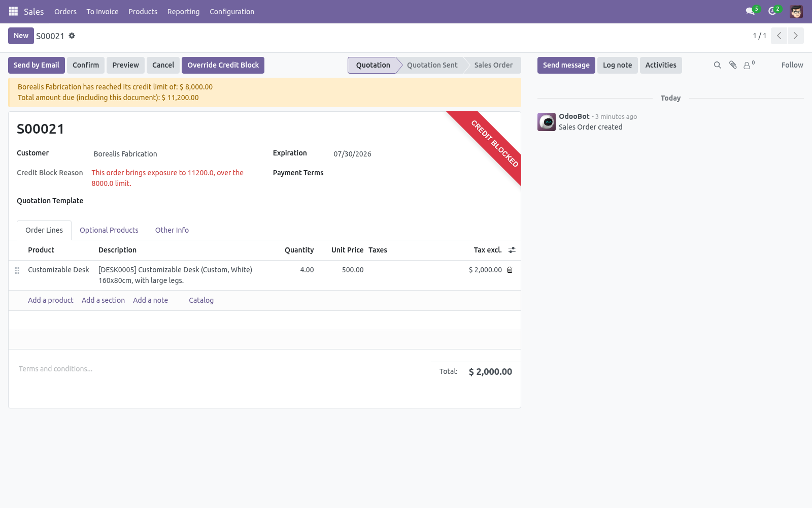
Task: Click Customer field Borealis Fabrication
Action: [174, 154]
